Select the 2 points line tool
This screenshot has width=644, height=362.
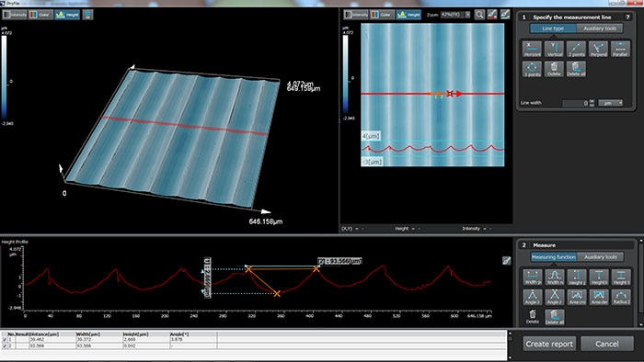pyautogui.click(x=576, y=49)
